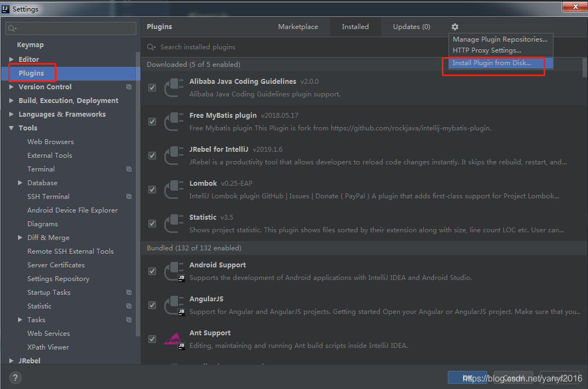This screenshot has height=389, width=588.
Task: Toggle the JRebel for IntelliJ checkbox
Action: (x=152, y=155)
